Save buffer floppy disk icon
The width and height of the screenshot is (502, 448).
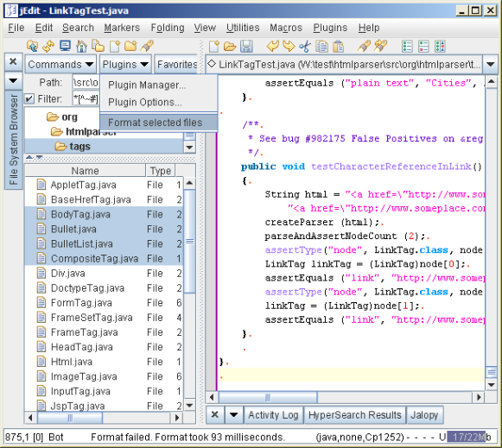(x=246, y=47)
